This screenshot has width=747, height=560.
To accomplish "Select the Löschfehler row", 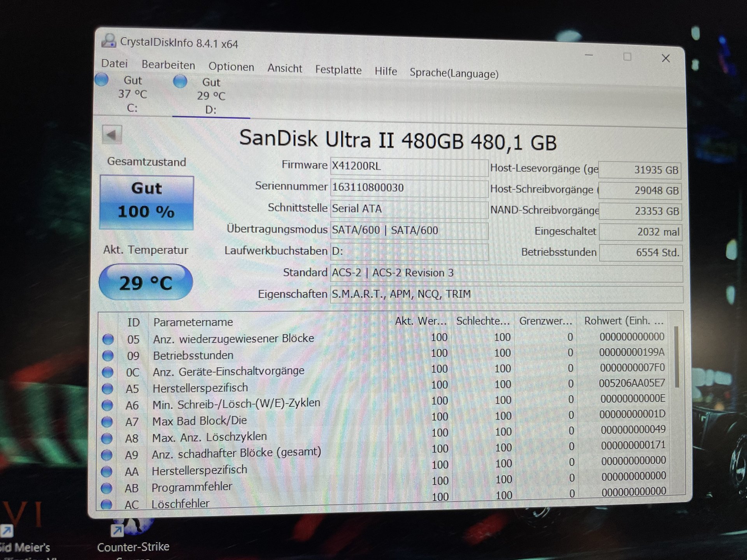I will [383, 500].
